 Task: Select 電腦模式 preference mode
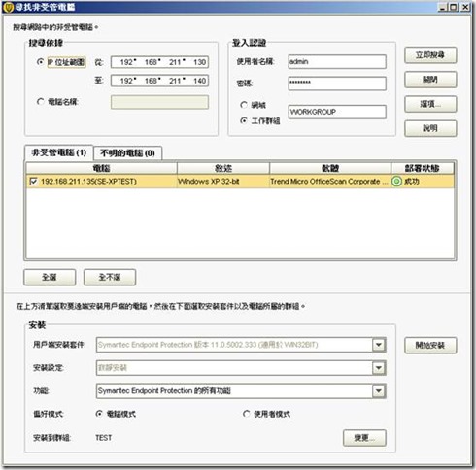click(99, 414)
